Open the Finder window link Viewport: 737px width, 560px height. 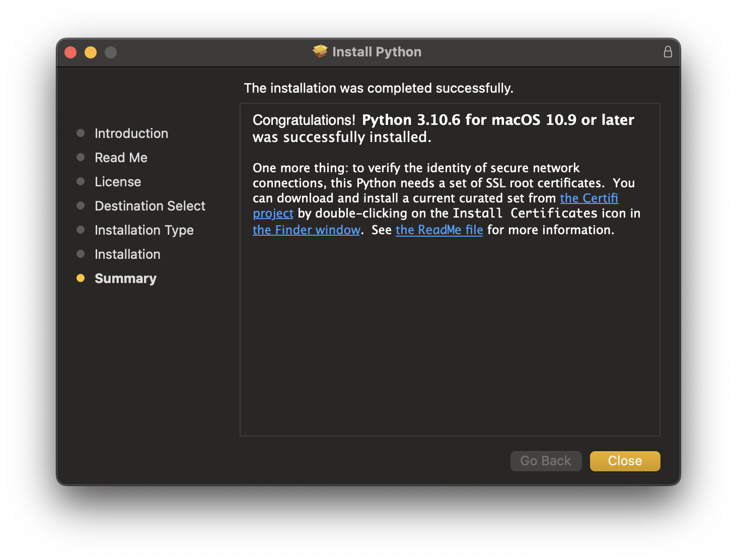coord(307,230)
